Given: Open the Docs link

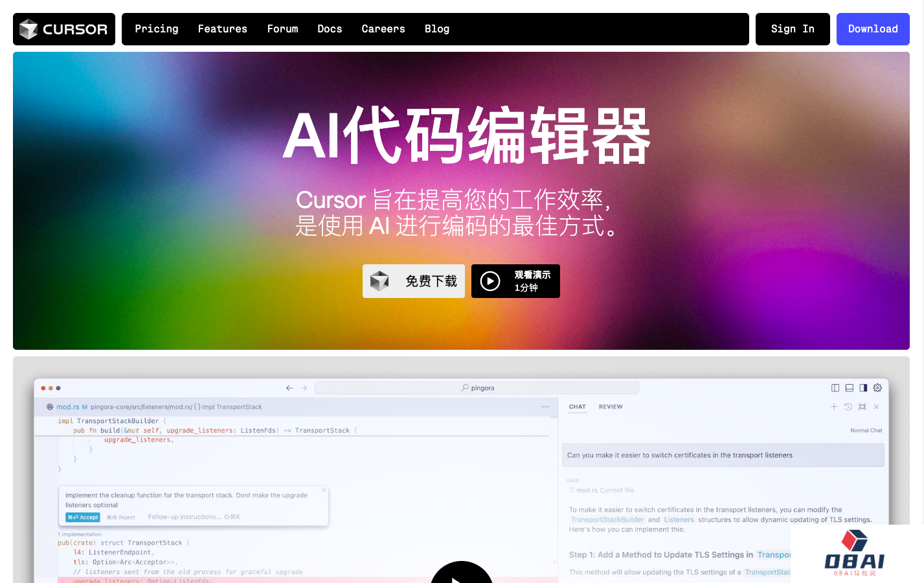Looking at the screenshot, I should click(330, 29).
